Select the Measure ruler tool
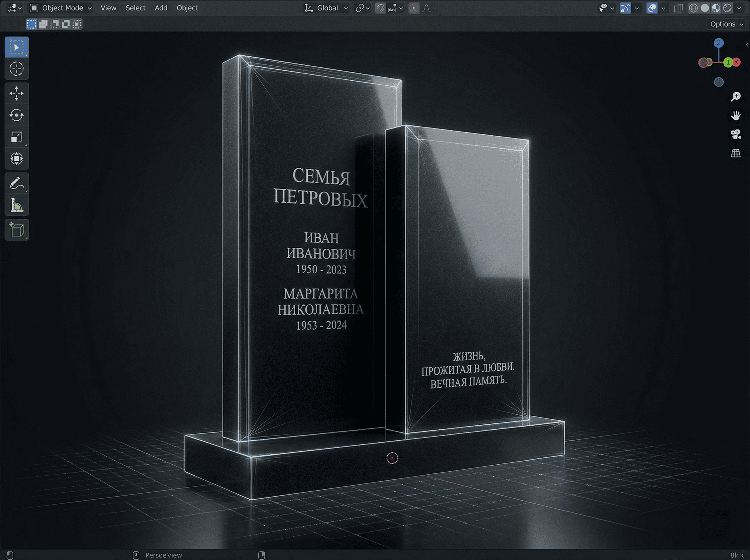This screenshot has height=560, width=750. [x=17, y=205]
